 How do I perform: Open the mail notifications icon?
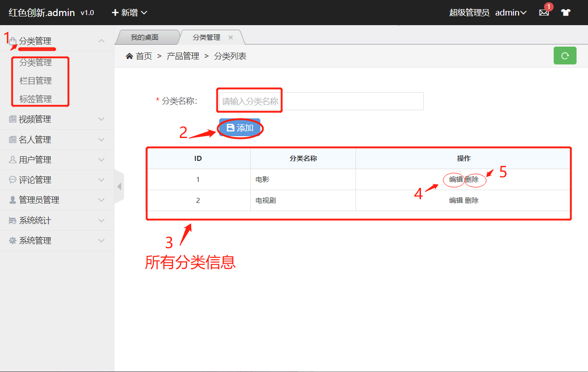[544, 13]
